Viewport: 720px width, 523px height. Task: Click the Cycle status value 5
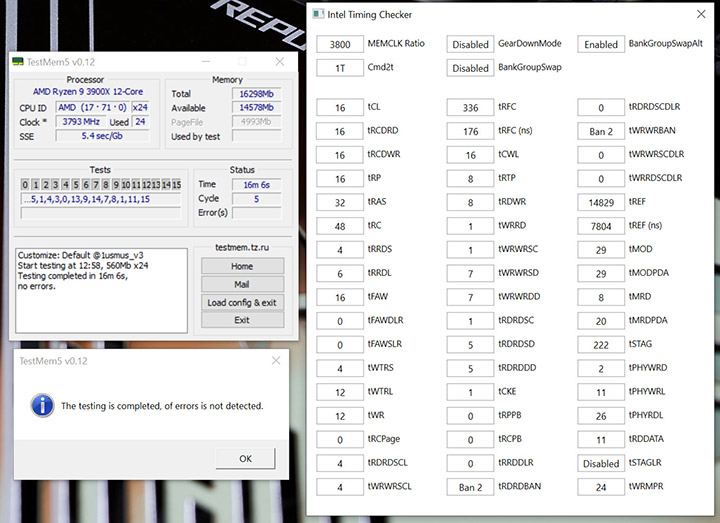pyautogui.click(x=256, y=199)
